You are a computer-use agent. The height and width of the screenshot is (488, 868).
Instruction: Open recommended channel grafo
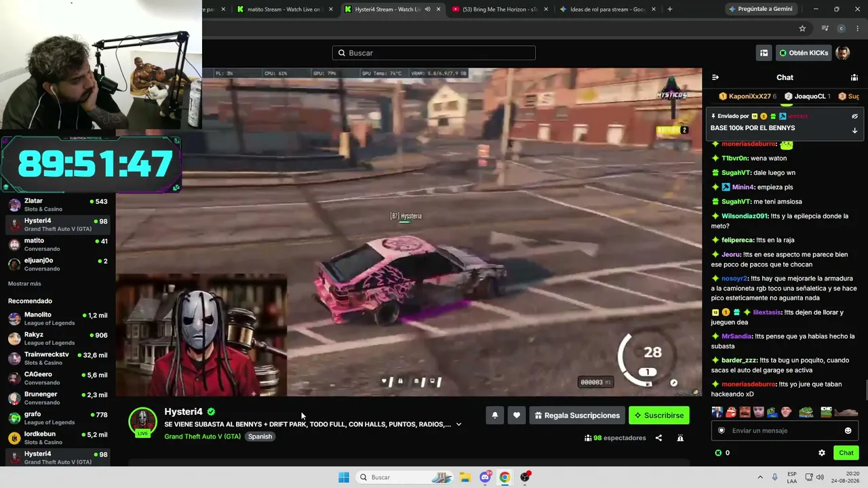pos(58,418)
